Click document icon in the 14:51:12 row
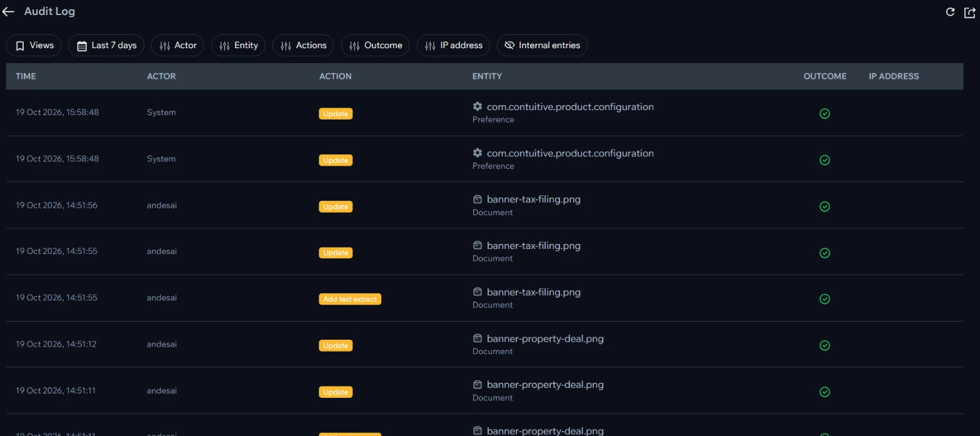The image size is (980, 436). tap(477, 338)
